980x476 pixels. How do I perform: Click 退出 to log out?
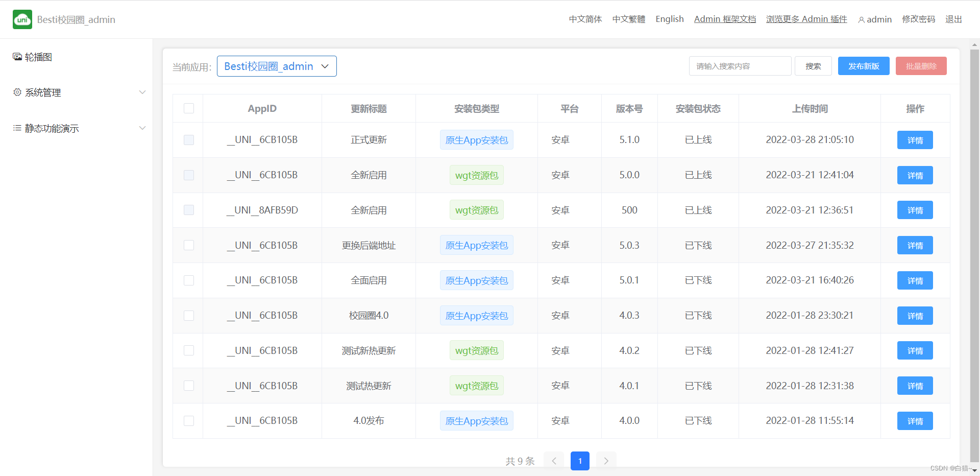pyautogui.click(x=953, y=19)
